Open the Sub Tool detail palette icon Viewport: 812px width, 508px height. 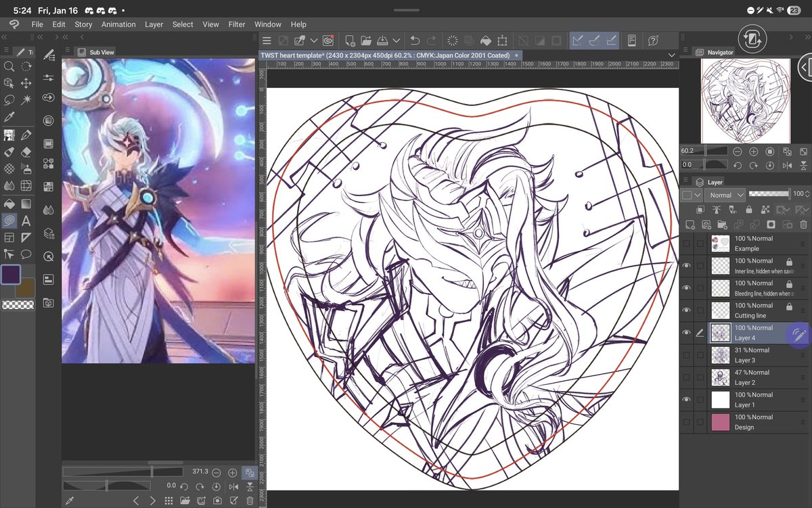coord(49,56)
